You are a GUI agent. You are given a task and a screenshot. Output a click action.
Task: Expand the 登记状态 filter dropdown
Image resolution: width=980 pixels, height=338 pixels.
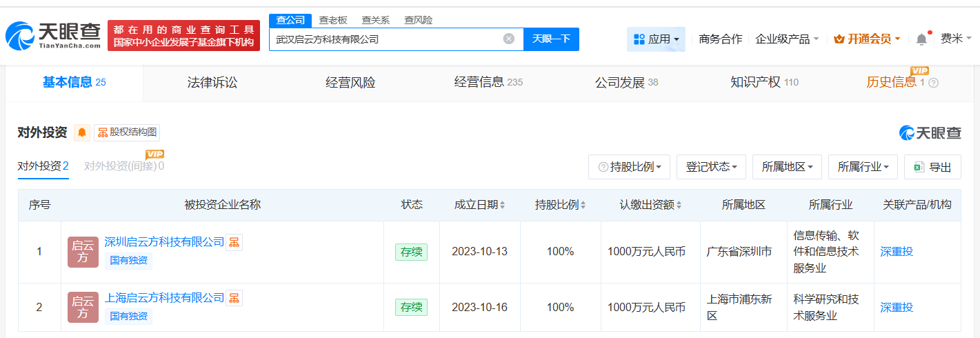(711, 167)
